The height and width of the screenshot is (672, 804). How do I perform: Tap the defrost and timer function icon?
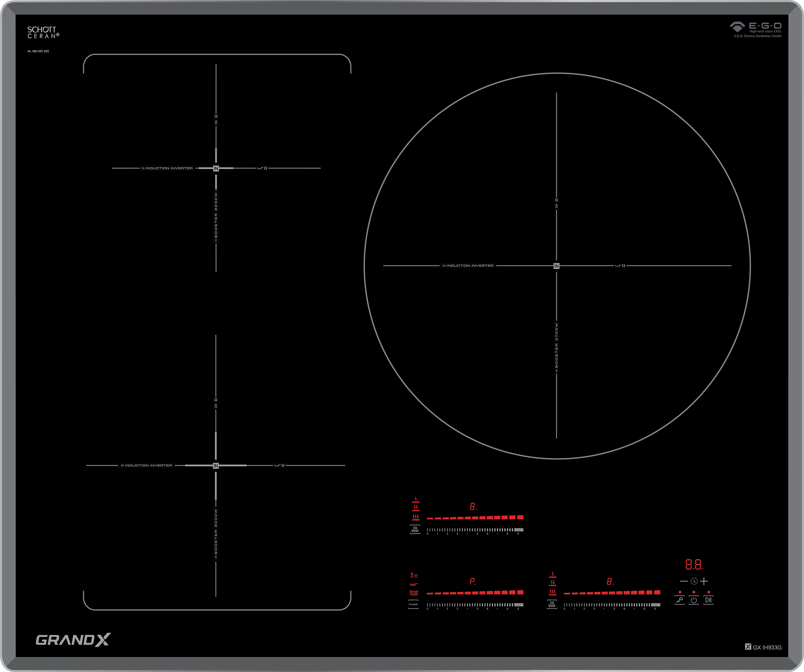[414, 576]
